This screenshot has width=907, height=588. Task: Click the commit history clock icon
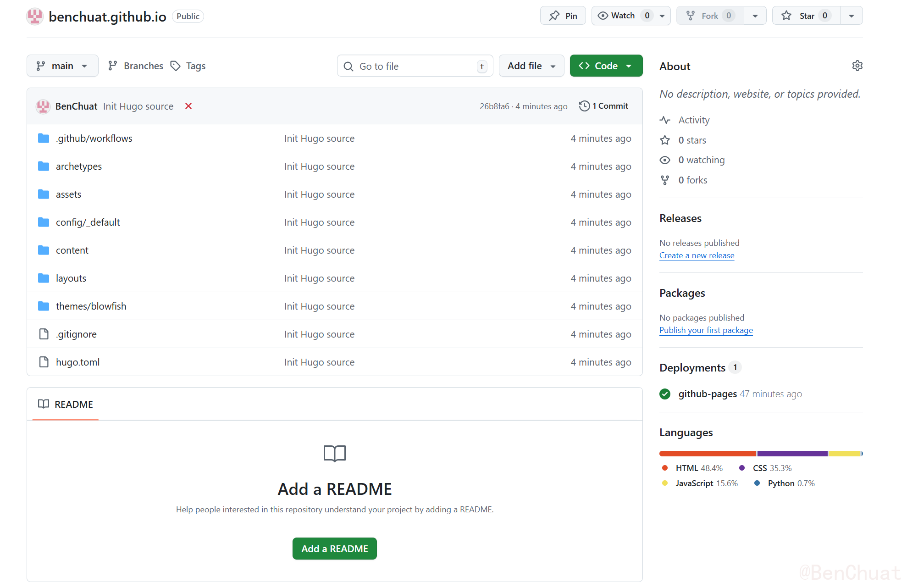[584, 106]
